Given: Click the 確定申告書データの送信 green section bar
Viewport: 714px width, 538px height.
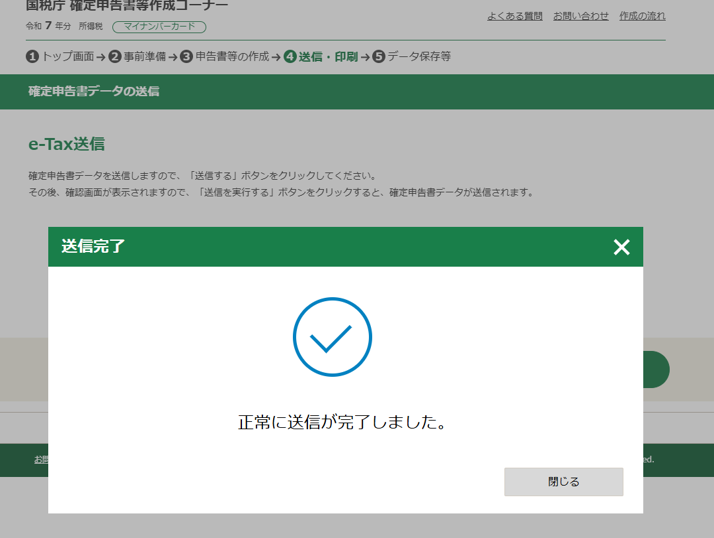Looking at the screenshot, I should coord(93,91).
